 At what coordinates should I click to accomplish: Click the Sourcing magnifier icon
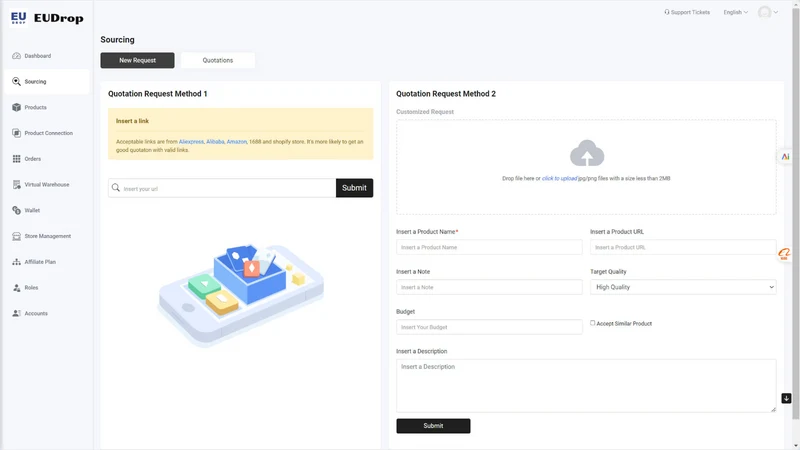[x=16, y=82]
